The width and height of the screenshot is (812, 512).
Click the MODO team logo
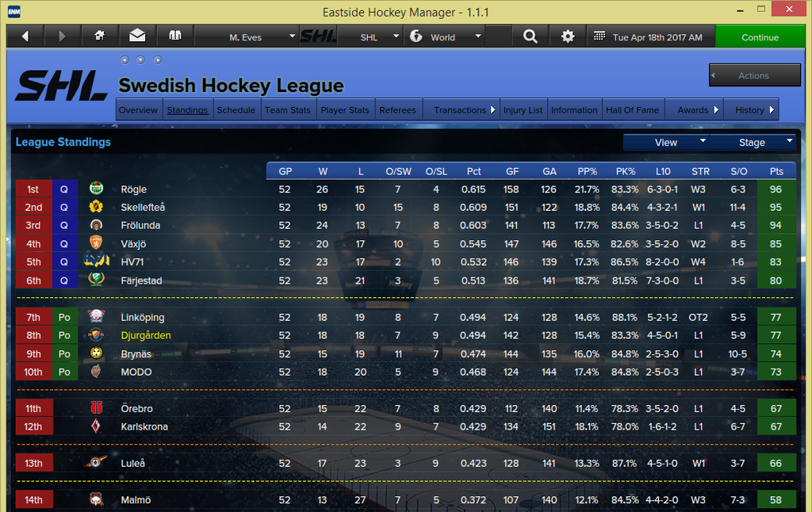click(x=96, y=371)
